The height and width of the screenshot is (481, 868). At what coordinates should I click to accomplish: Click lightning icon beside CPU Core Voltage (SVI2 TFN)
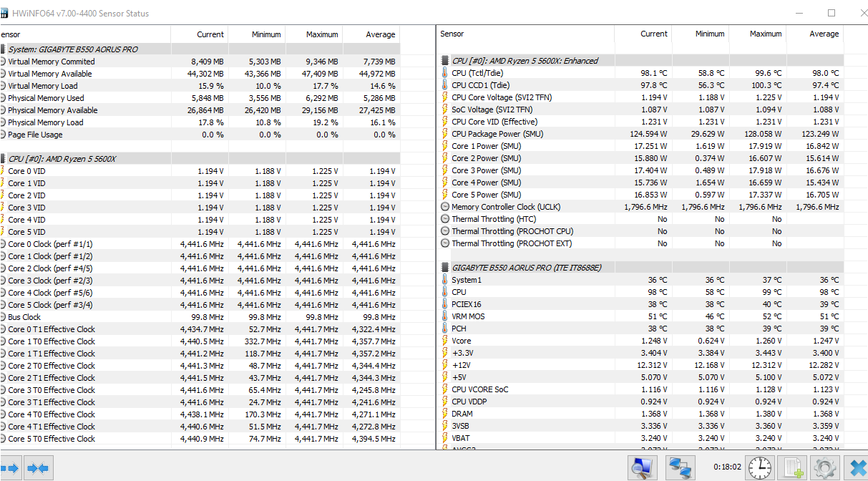445,97
